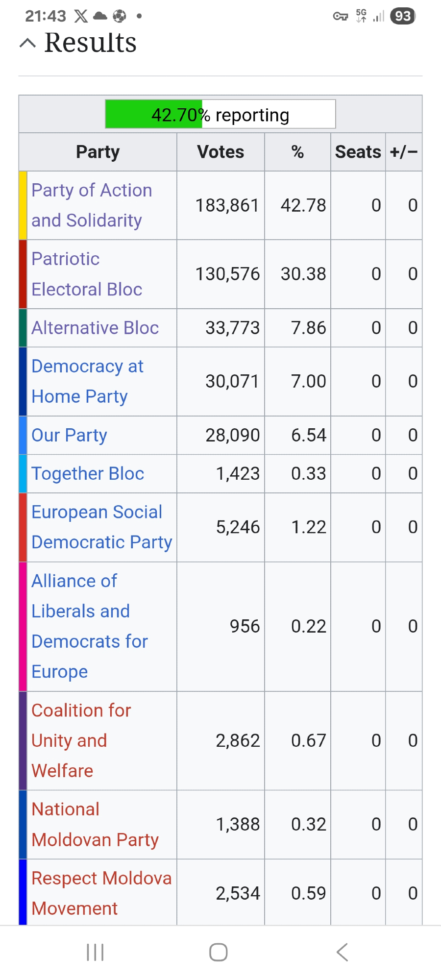Follow the Democracy at Home Party link
This screenshot has width=441, height=980.
pyautogui.click(x=87, y=381)
